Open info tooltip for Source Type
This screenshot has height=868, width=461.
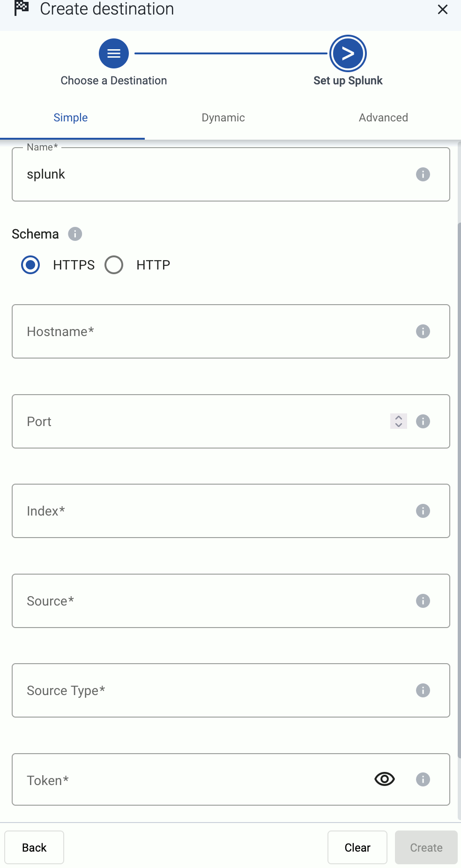click(423, 690)
